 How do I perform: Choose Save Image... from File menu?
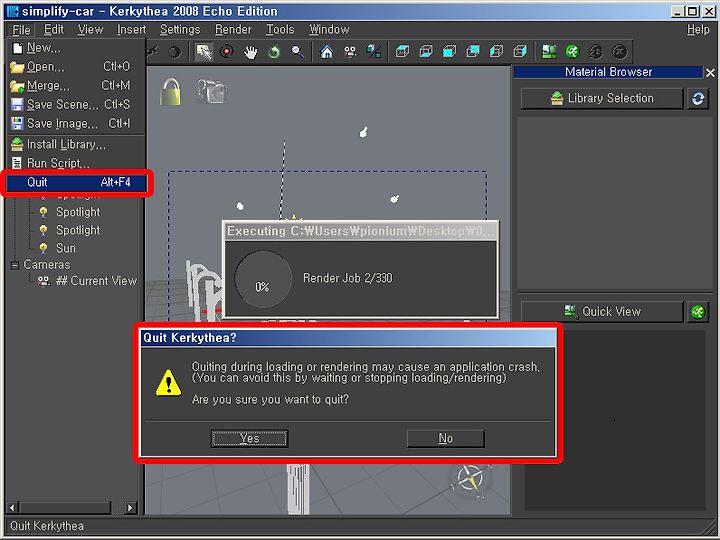(x=76, y=124)
